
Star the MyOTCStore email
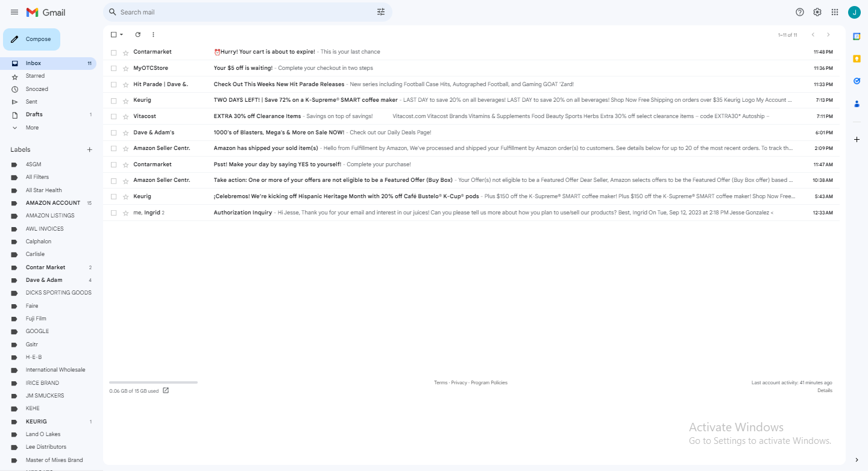(125, 69)
